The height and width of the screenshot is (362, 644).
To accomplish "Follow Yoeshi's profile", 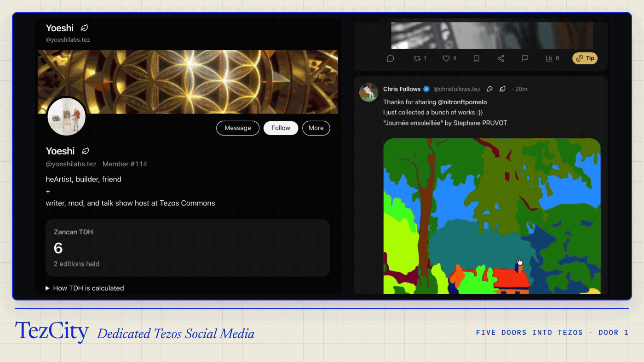I will pyautogui.click(x=281, y=128).
